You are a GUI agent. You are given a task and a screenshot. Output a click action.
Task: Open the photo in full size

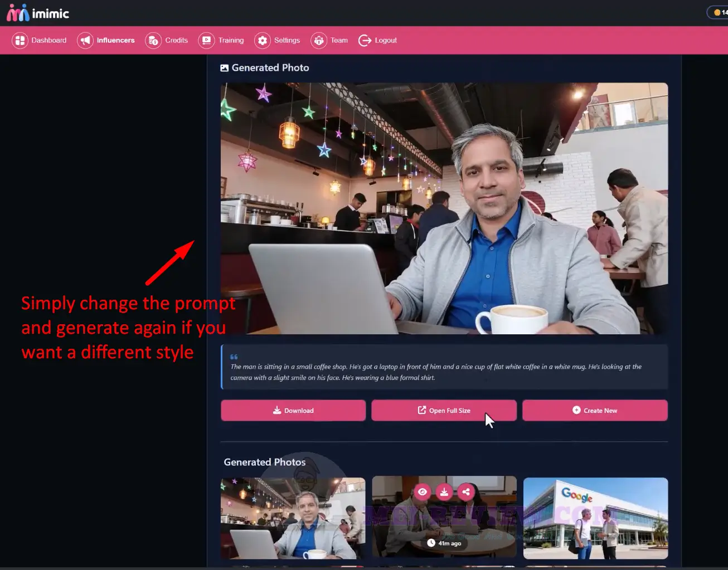click(x=444, y=411)
